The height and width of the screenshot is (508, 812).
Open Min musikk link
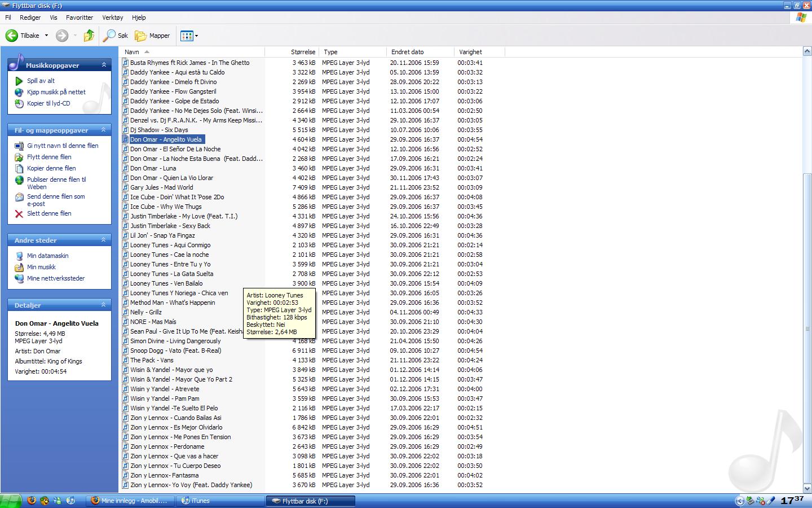[x=41, y=267]
